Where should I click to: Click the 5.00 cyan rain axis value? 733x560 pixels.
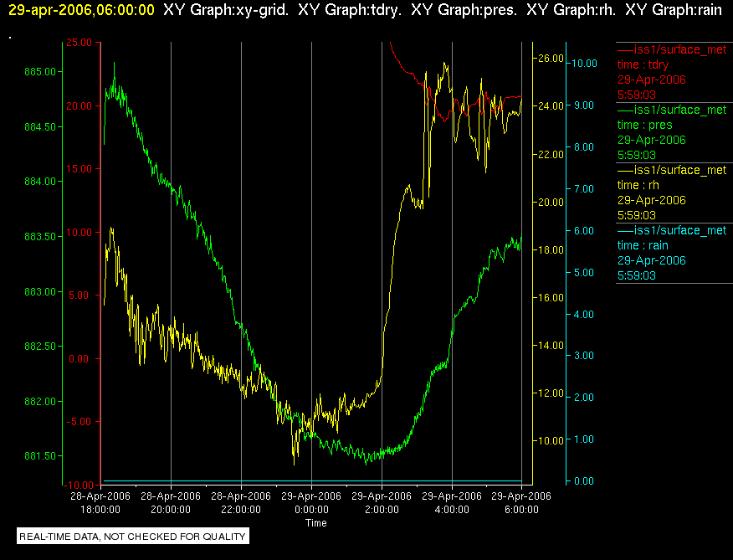point(584,272)
